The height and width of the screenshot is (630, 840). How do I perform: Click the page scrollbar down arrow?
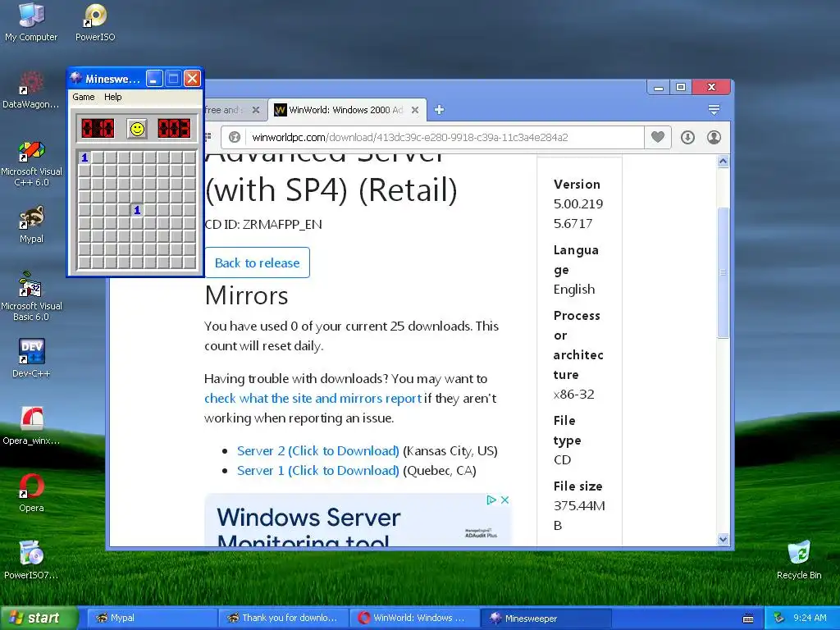click(724, 540)
